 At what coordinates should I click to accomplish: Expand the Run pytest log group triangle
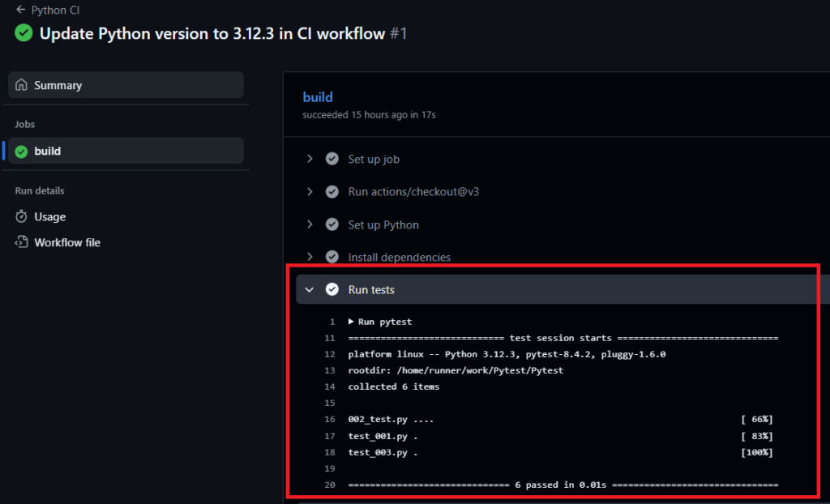point(351,322)
